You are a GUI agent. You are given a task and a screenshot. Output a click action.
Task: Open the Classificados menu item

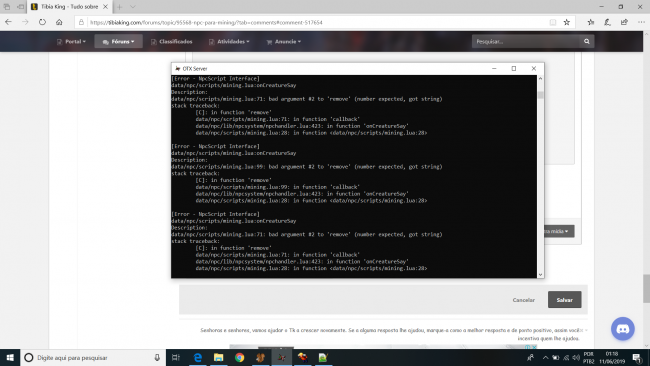point(172,41)
